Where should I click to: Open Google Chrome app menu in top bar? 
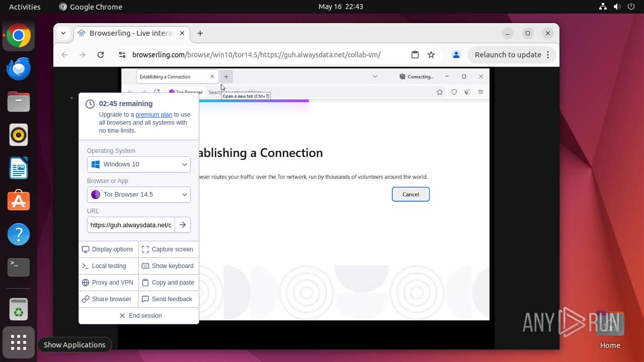(x=91, y=7)
